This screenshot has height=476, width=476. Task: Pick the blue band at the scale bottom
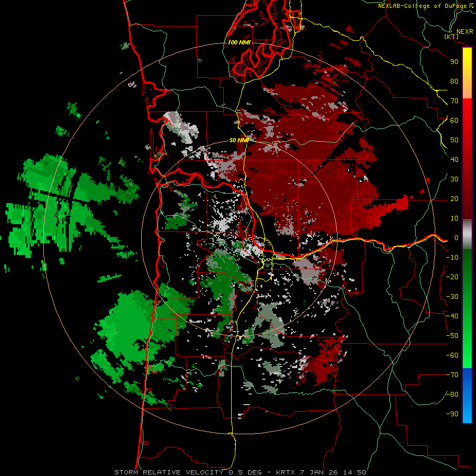pyautogui.click(x=467, y=395)
